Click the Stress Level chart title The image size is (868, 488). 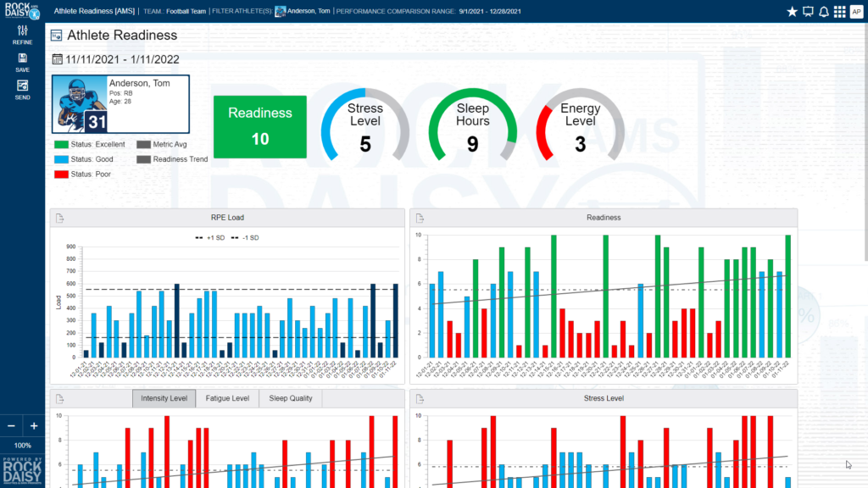604,398
